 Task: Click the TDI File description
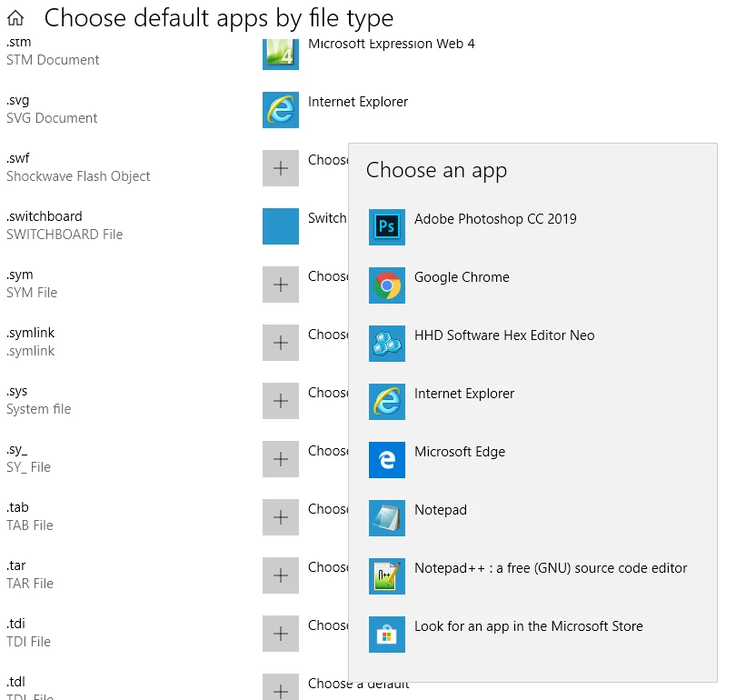point(28,642)
